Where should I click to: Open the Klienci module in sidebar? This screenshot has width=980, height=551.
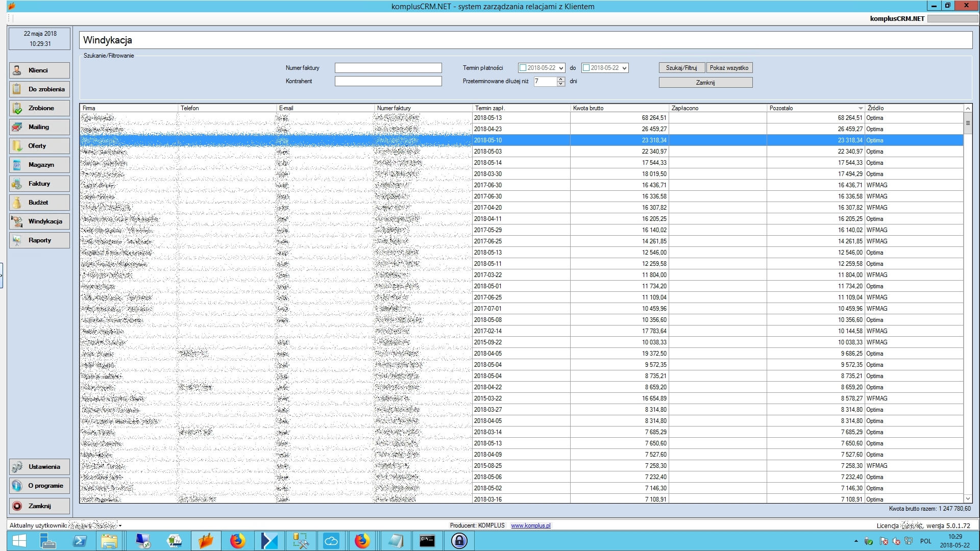click(39, 70)
